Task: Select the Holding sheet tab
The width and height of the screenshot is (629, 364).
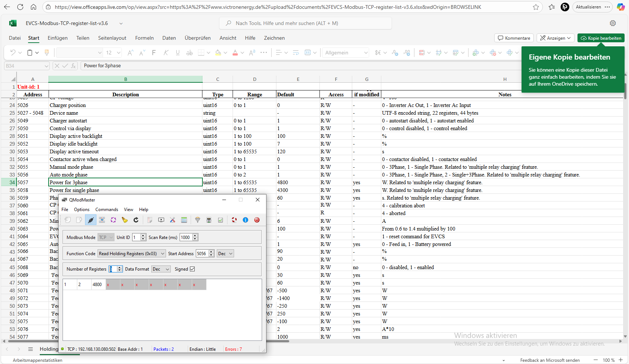Action: pyautogui.click(x=49, y=349)
